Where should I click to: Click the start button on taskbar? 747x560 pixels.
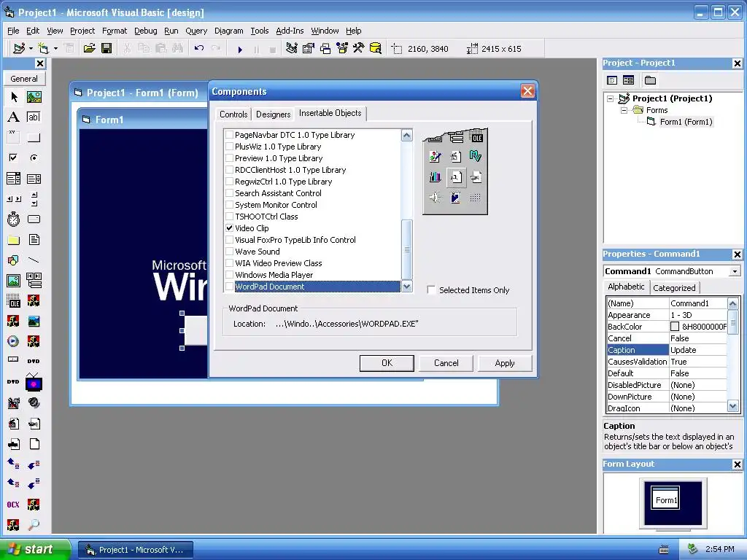(35, 549)
